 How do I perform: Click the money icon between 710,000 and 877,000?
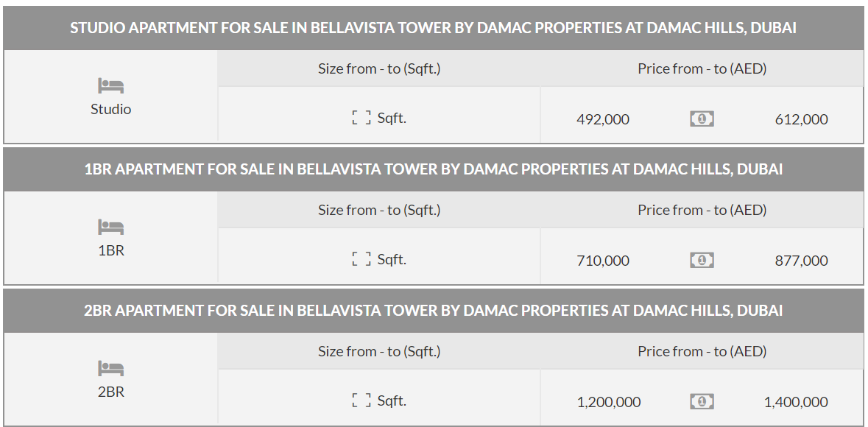pyautogui.click(x=702, y=260)
